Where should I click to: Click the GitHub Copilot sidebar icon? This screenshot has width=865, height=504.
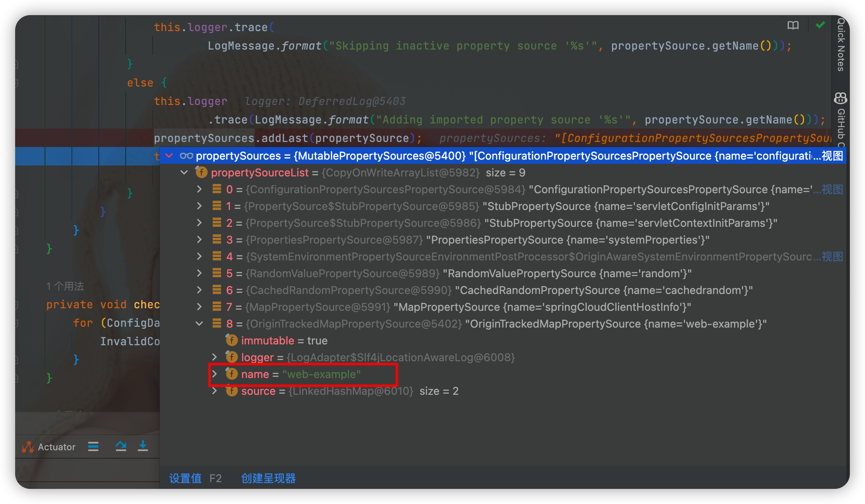point(841,99)
